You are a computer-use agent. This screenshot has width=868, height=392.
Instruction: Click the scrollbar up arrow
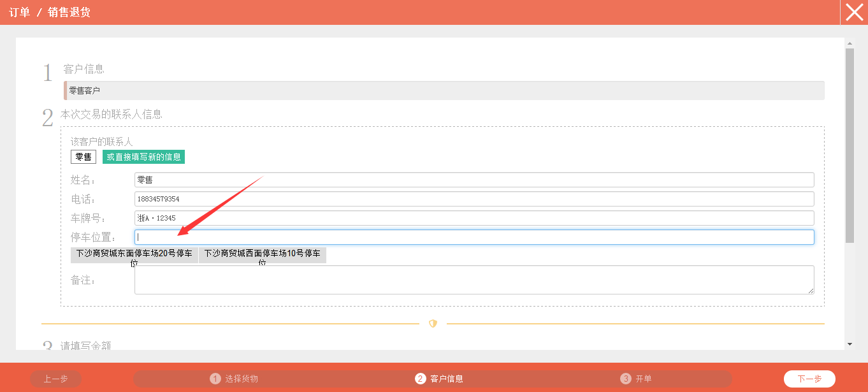[x=850, y=43]
